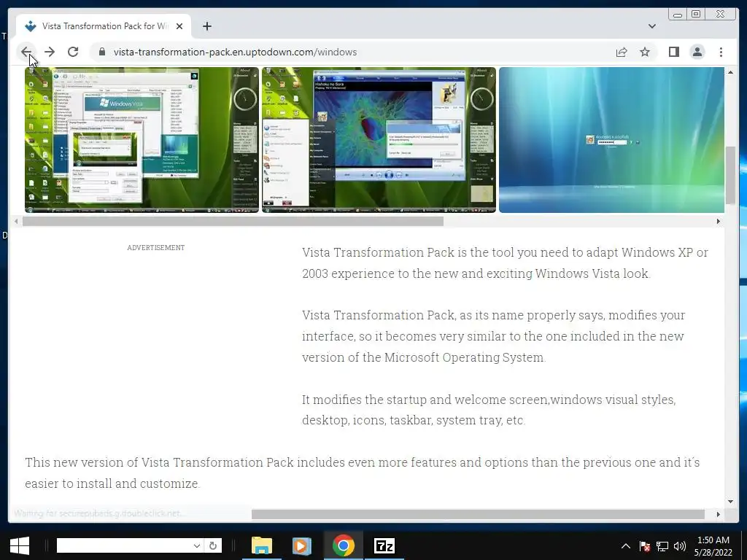Click text 'desktop, icons, taskbar, system tray, etc.'
Screen dimensions: 747x560
[x=414, y=421]
